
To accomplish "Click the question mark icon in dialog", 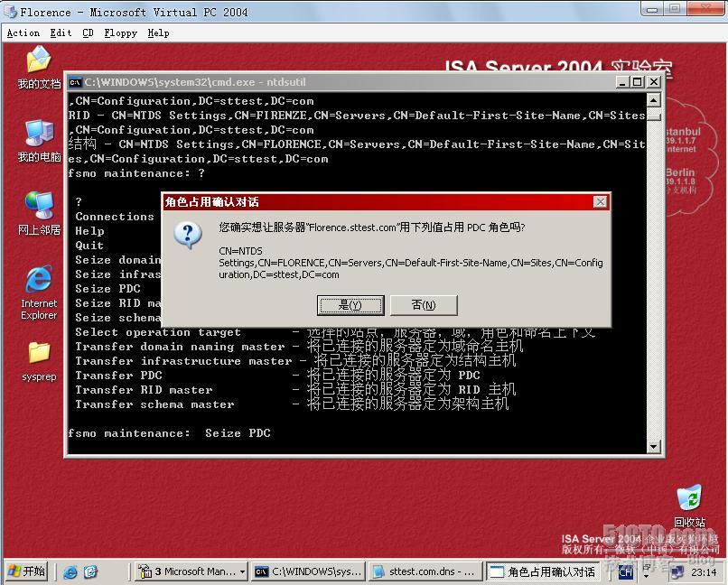I will click(x=188, y=235).
